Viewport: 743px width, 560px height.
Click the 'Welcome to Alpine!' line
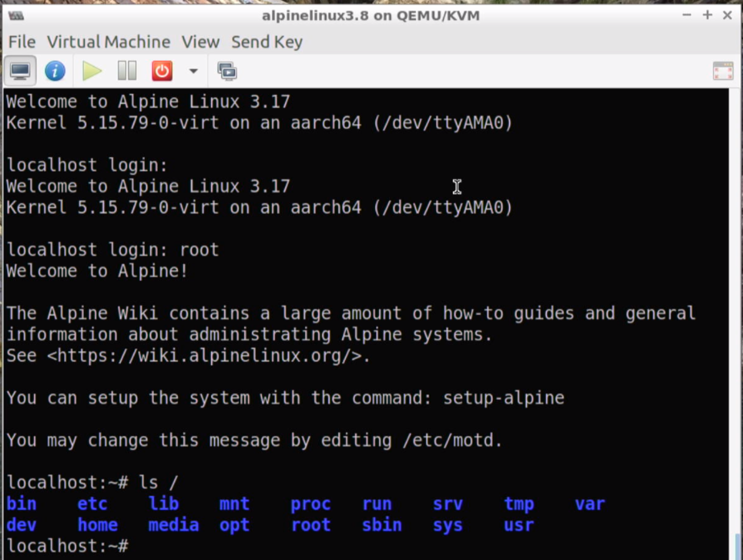97,271
